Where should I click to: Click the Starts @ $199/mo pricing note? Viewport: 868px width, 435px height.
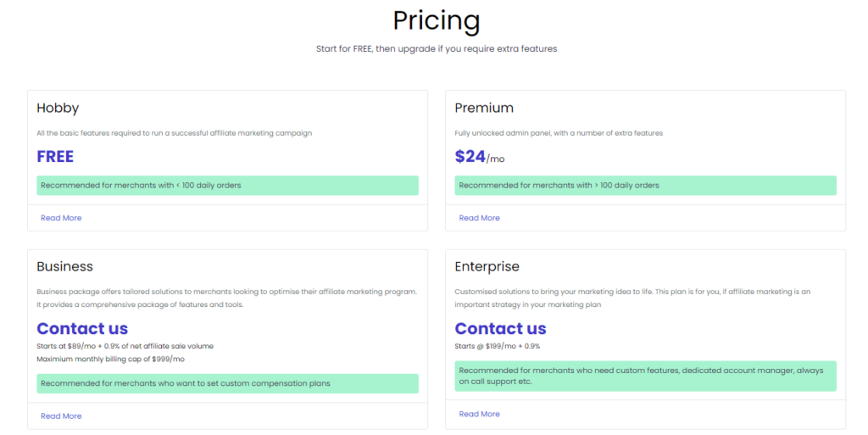pyautogui.click(x=497, y=346)
